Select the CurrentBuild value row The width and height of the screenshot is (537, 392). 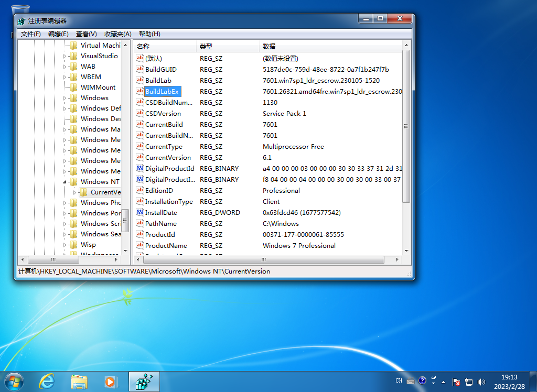pos(268,124)
